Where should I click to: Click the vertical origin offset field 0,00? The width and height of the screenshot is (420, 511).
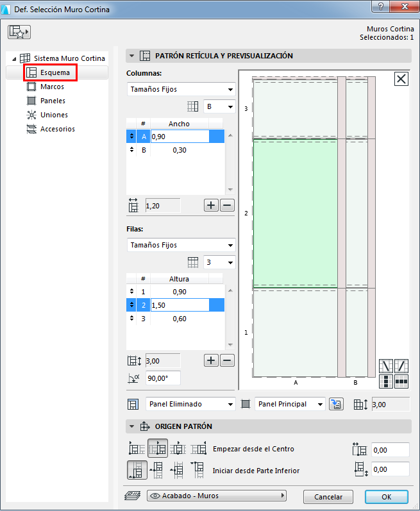point(391,469)
